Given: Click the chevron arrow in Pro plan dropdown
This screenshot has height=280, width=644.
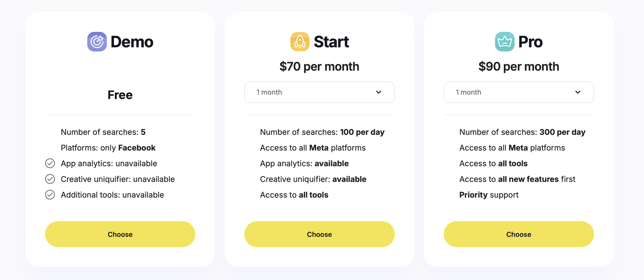Looking at the screenshot, I should [578, 92].
